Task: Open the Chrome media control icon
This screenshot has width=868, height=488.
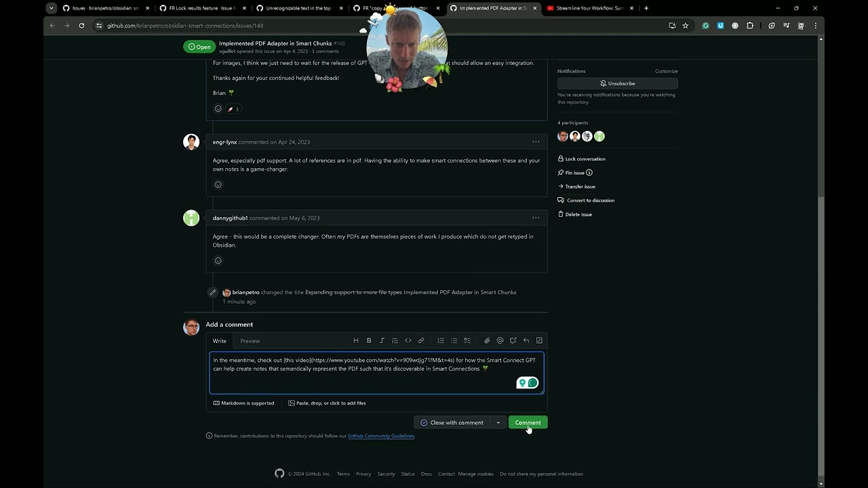Action: point(786,26)
